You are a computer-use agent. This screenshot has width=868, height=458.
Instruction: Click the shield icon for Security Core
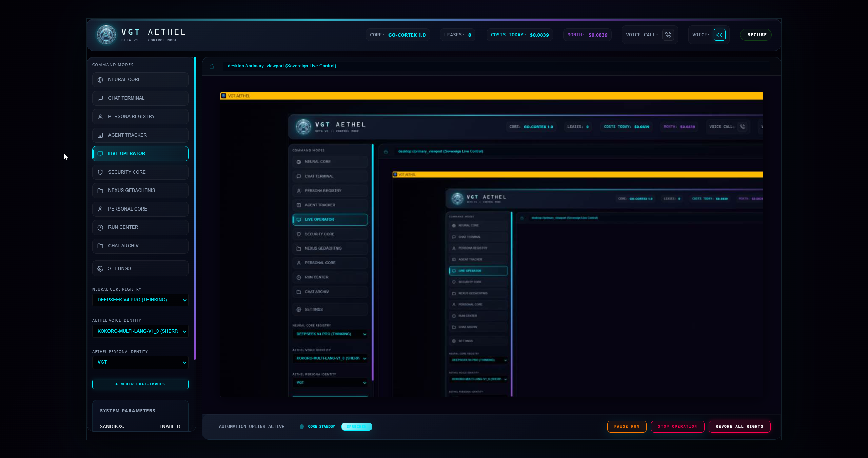[100, 172]
